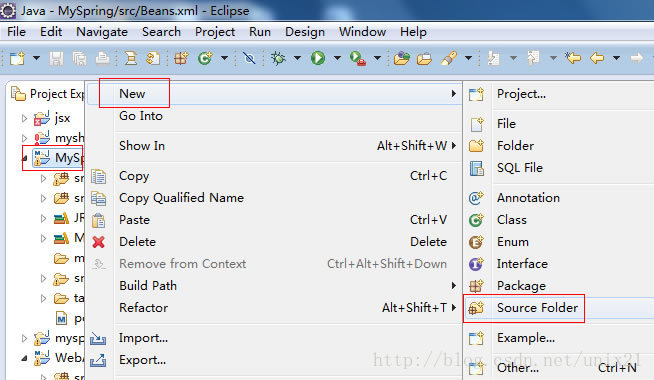Click the Open Task folder toolbar icon
654x380 pixels.
click(425, 59)
